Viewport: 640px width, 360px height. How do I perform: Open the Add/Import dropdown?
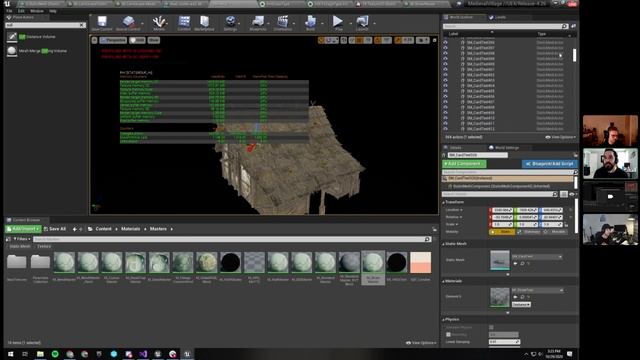pos(23,229)
